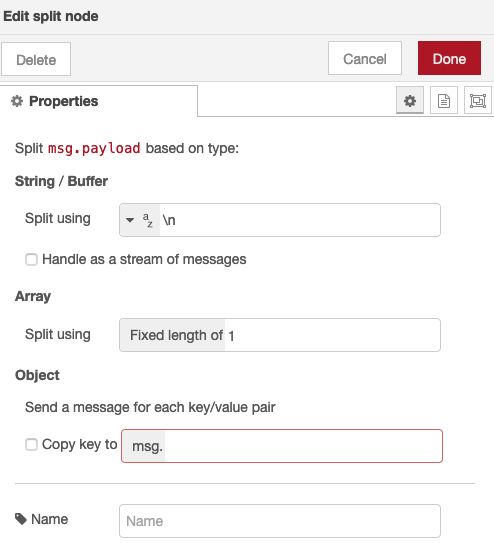Open Fixed length of selector
Screen dimensions: 494x543
click(172, 335)
